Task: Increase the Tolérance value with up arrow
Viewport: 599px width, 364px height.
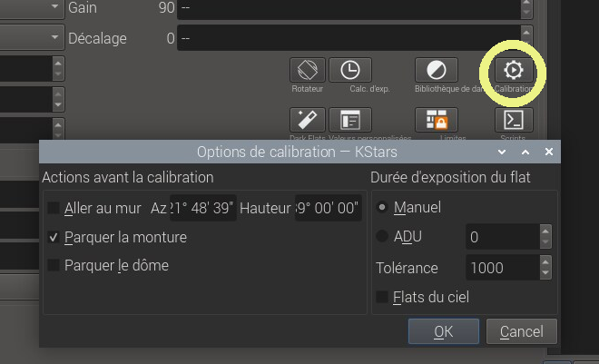Action: [x=545, y=262]
